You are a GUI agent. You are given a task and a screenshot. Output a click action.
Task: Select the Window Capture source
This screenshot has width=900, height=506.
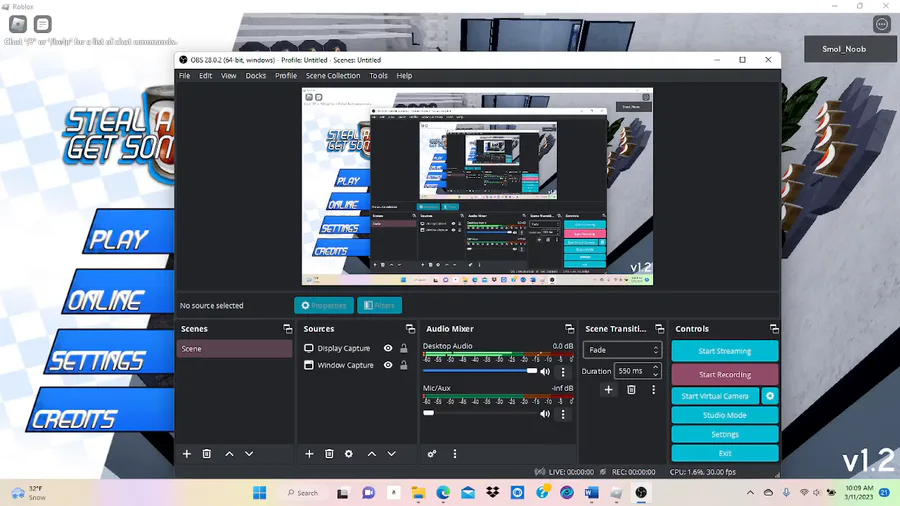(x=345, y=365)
